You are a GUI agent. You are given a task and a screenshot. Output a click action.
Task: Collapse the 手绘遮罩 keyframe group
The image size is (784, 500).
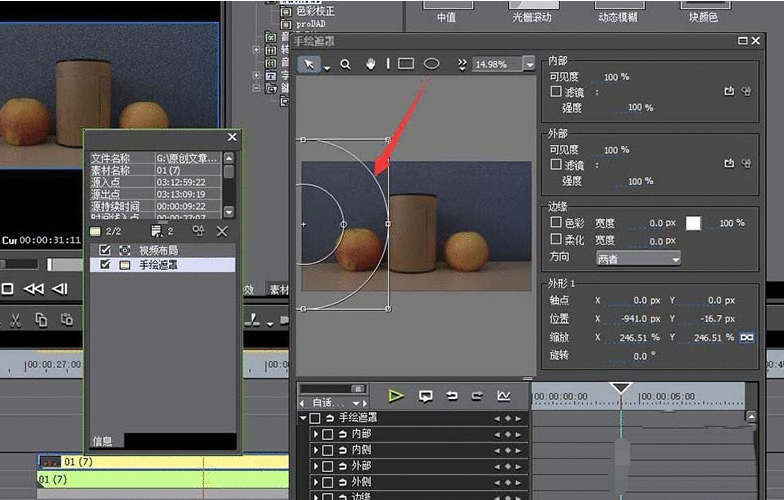[304, 418]
